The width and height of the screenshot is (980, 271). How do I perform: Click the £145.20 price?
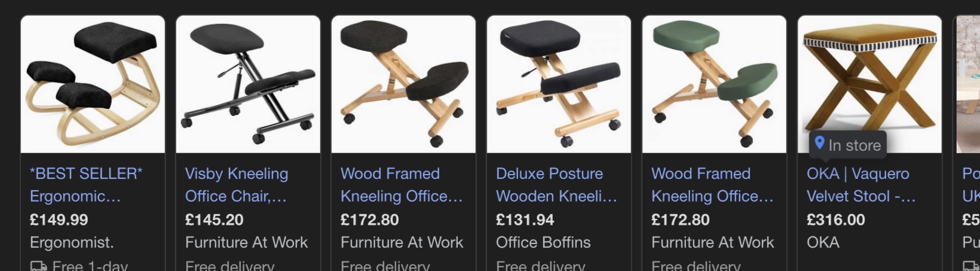click(215, 220)
